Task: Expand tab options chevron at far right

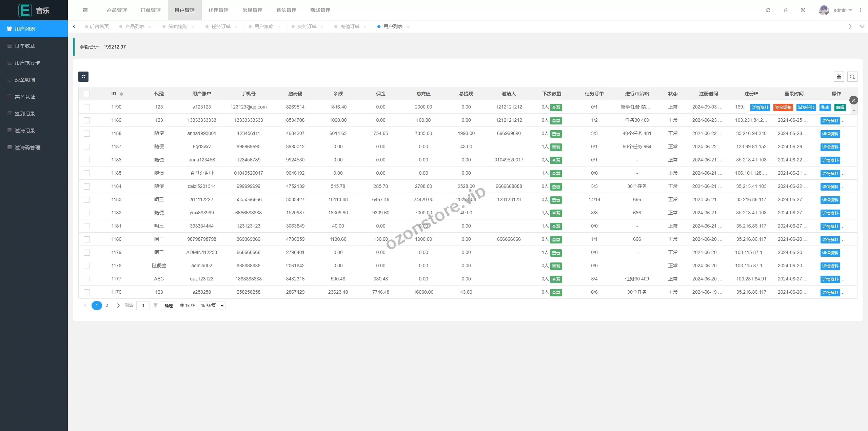Action: coord(862,26)
